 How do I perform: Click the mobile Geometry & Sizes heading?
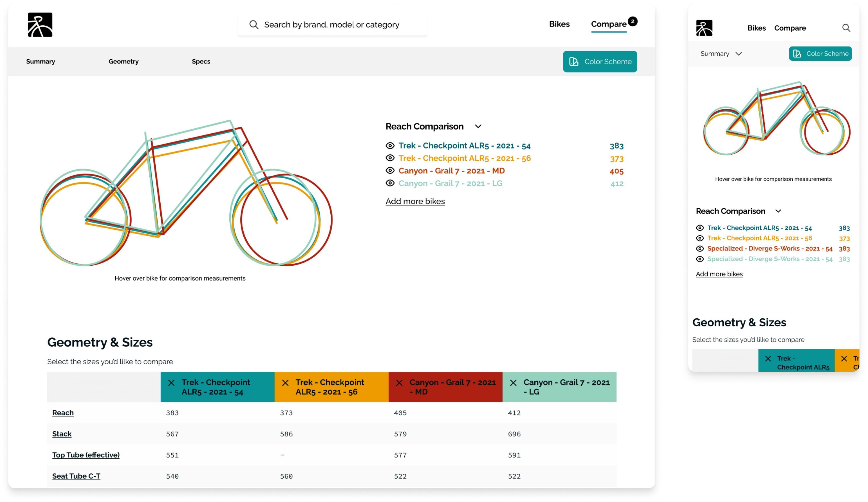pos(739,323)
